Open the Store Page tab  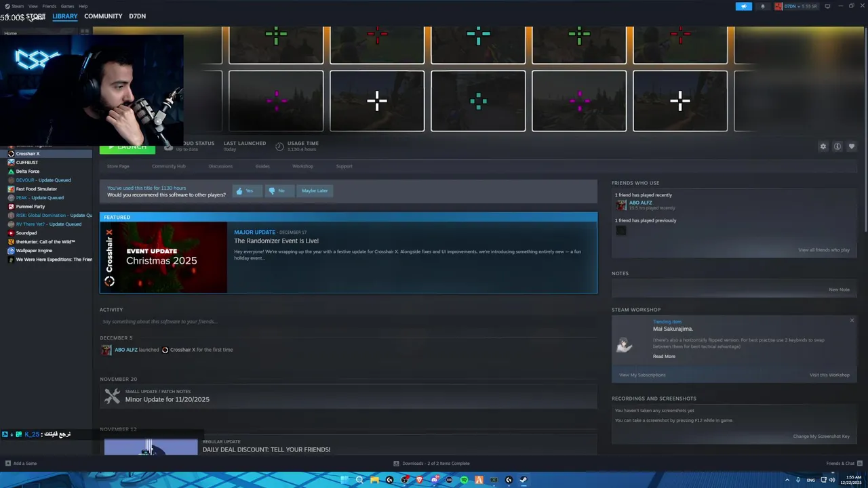118,166
